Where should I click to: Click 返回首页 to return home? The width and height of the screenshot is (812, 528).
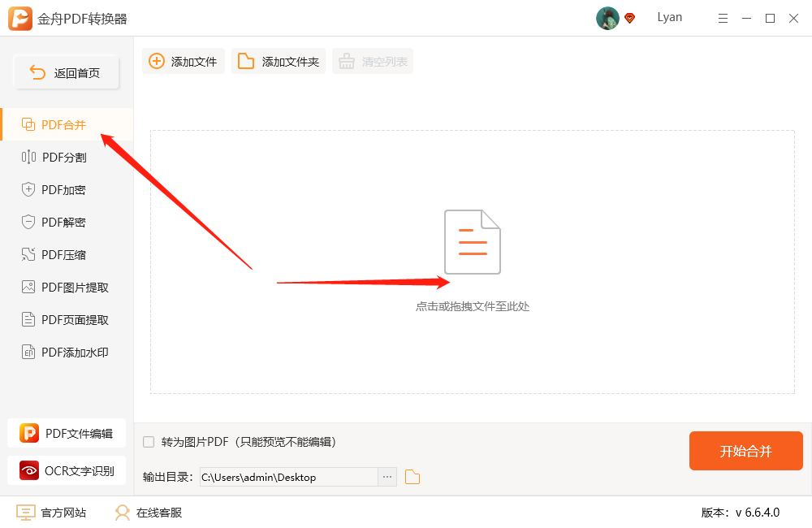click(66, 72)
